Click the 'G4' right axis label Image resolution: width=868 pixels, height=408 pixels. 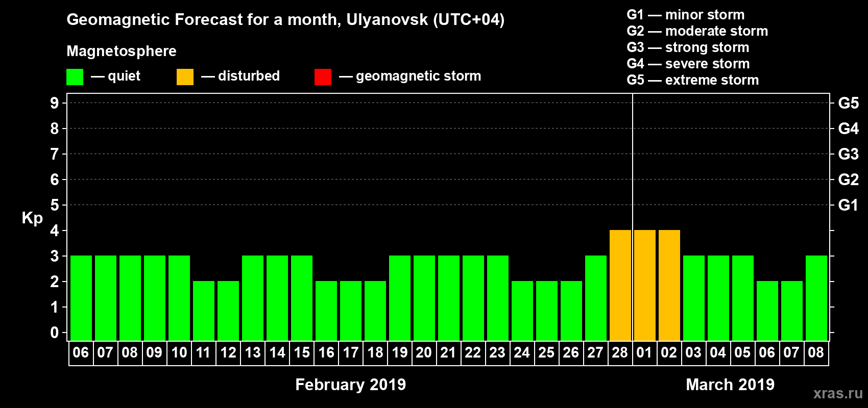[x=849, y=129]
